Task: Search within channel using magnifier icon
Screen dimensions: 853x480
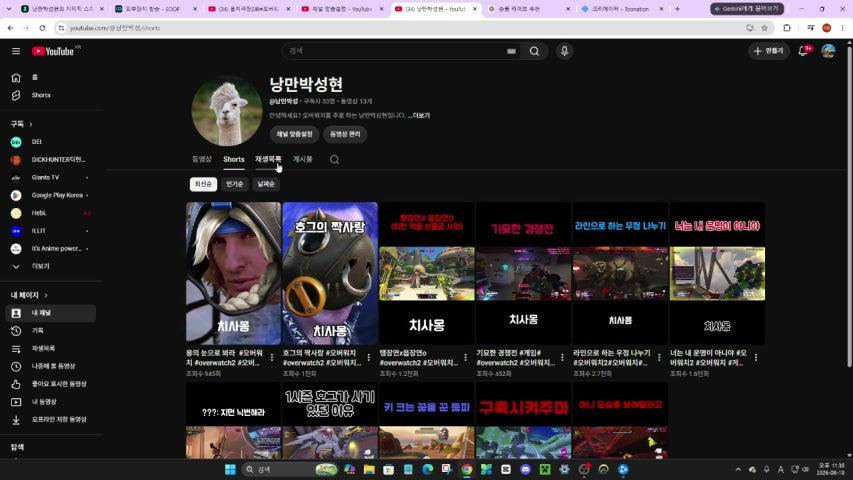Action: tap(334, 159)
